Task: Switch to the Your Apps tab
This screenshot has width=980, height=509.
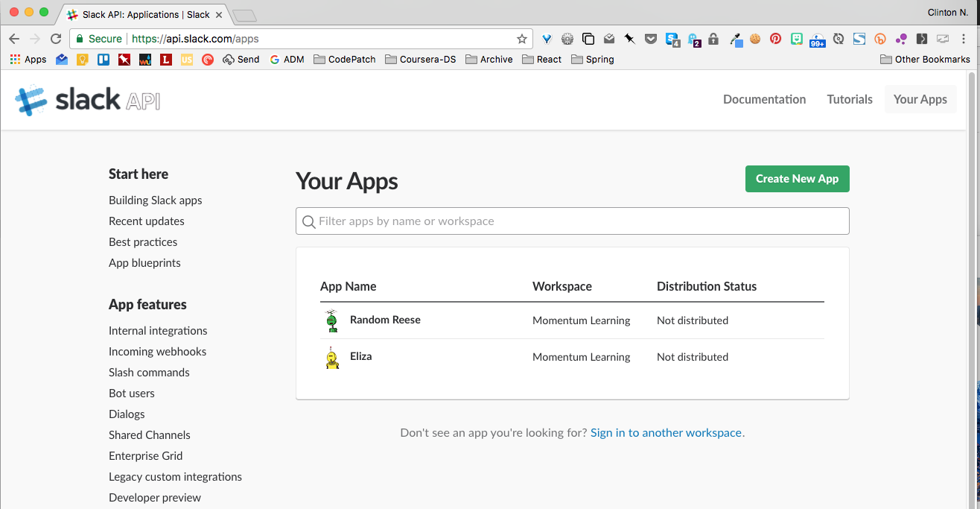Action: (920, 98)
